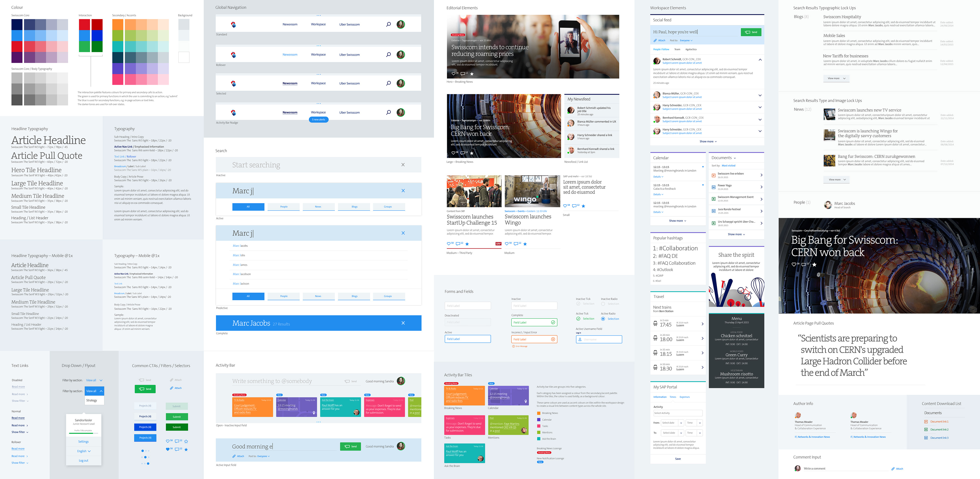Click the X icon in inactive search bar

(403, 165)
